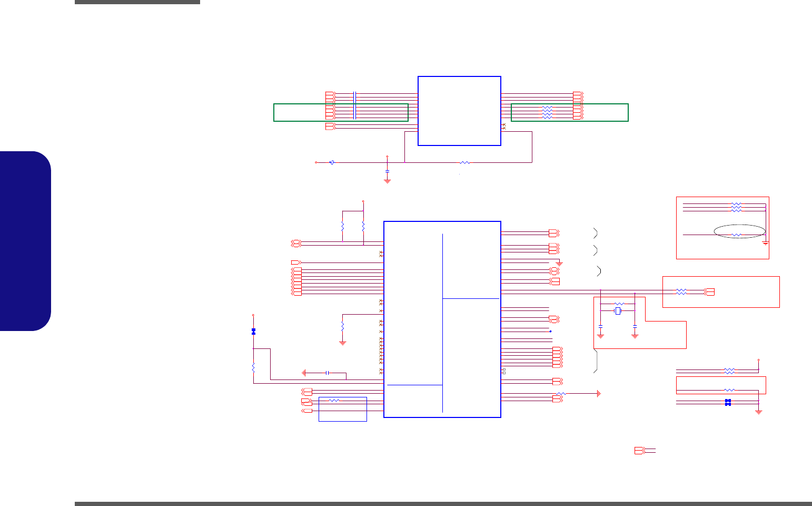Click the pull-down resistor left of the main chip
The width and height of the screenshot is (812, 506).
pyautogui.click(x=342, y=326)
